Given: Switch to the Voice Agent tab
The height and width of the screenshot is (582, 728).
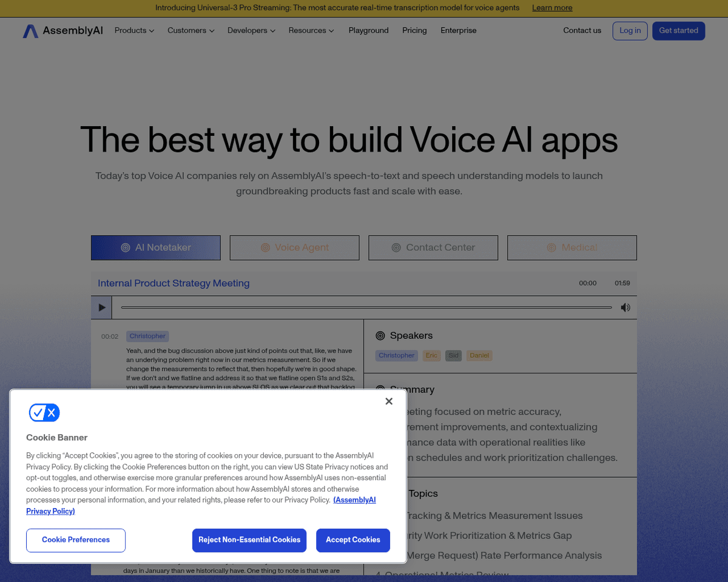Looking at the screenshot, I should [294, 247].
